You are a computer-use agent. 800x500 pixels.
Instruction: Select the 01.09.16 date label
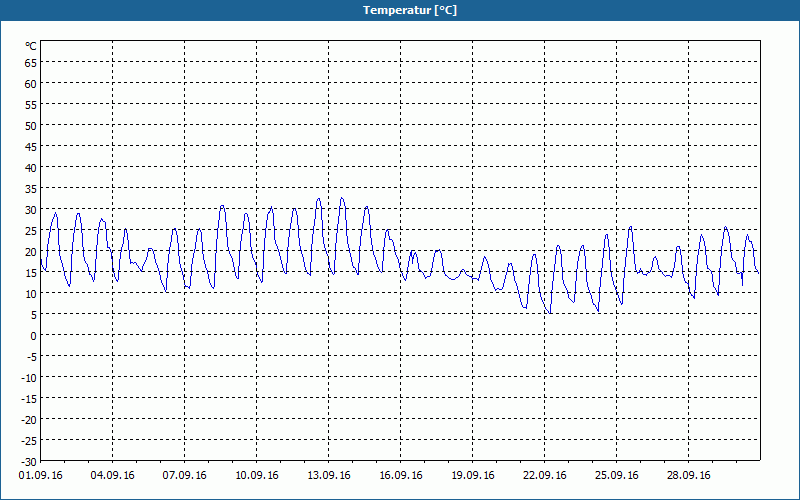[41, 476]
